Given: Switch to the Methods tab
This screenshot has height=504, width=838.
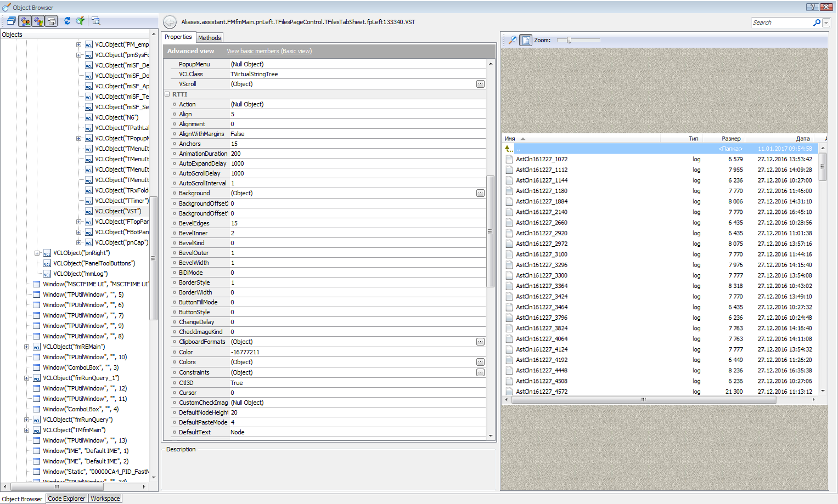Looking at the screenshot, I should 209,38.
